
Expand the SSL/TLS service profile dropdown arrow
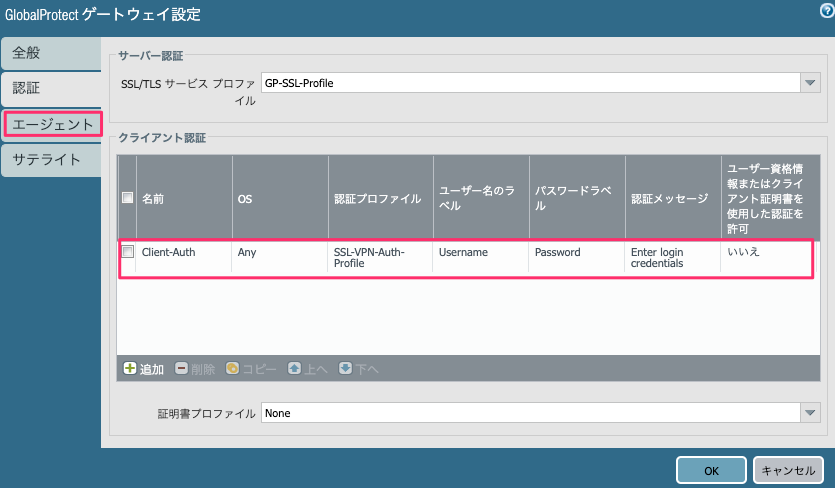pyautogui.click(x=810, y=83)
